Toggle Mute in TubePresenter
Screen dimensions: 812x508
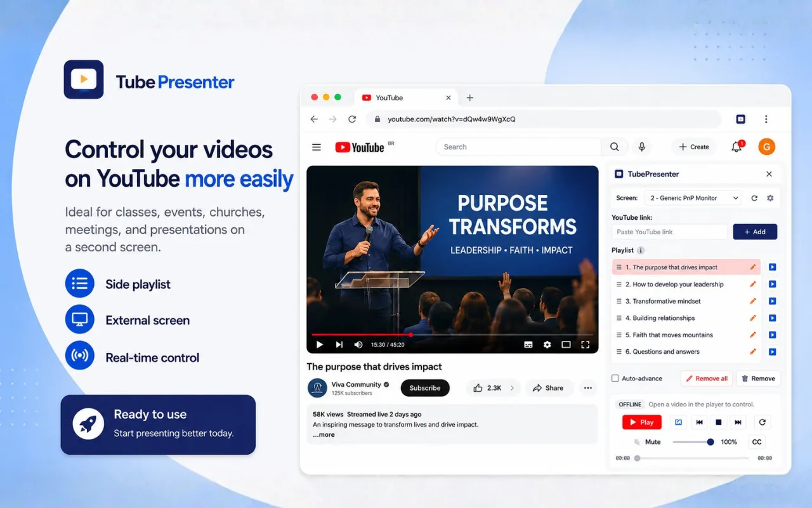click(647, 442)
